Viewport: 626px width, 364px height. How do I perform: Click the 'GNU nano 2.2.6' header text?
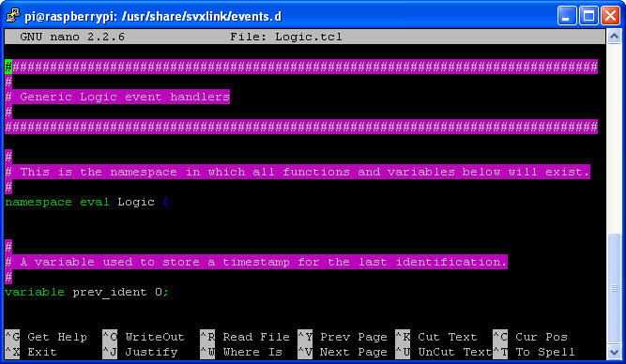click(72, 37)
